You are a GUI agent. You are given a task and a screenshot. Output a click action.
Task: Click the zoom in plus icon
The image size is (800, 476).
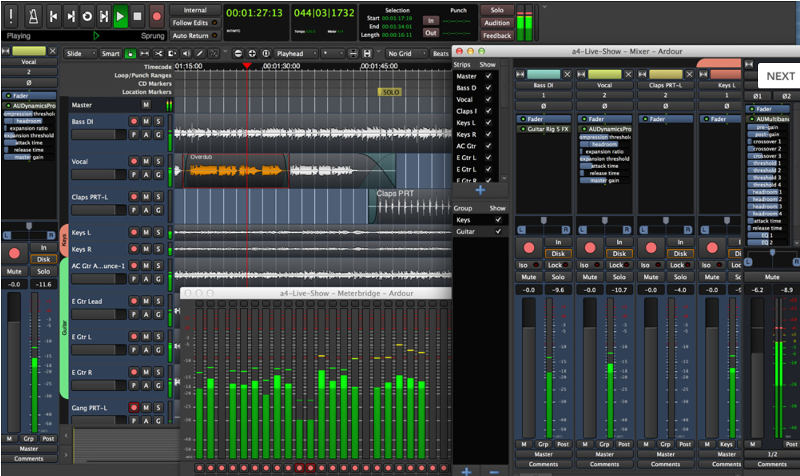coord(252,54)
